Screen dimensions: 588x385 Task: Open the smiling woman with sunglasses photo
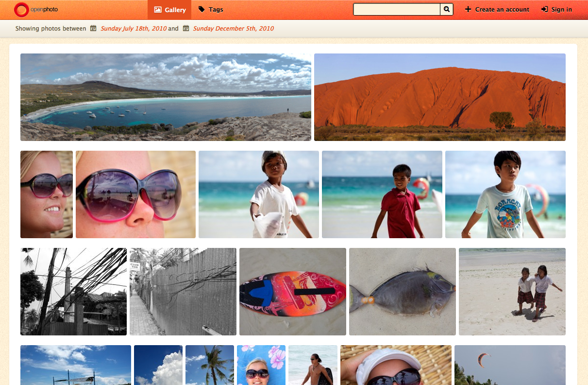[x=47, y=194]
